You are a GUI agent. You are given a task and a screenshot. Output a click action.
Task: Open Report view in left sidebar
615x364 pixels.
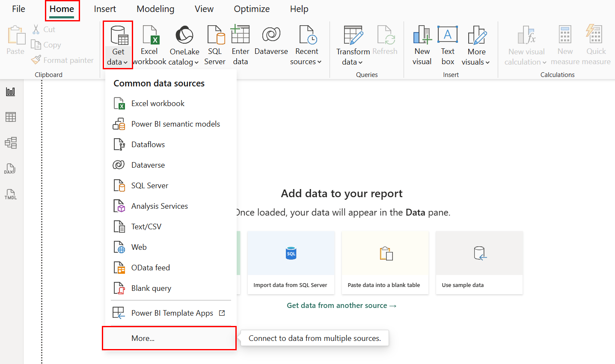(11, 92)
